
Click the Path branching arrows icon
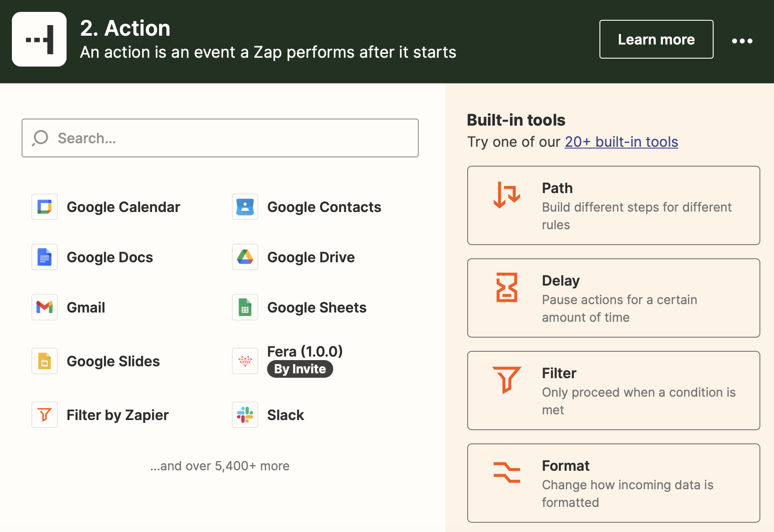507,195
